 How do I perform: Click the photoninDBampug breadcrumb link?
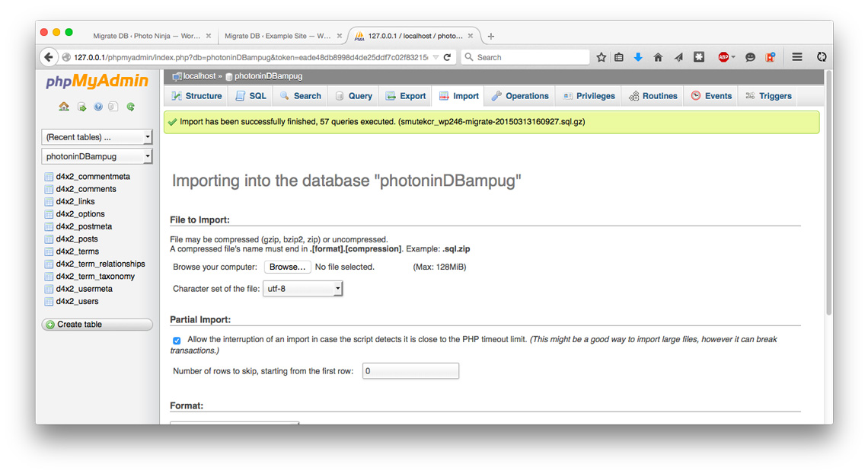(x=269, y=76)
